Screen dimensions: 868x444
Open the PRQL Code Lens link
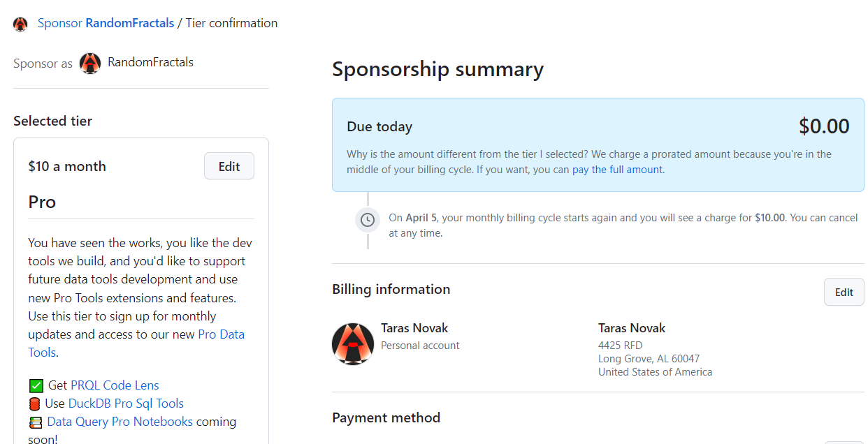click(115, 385)
